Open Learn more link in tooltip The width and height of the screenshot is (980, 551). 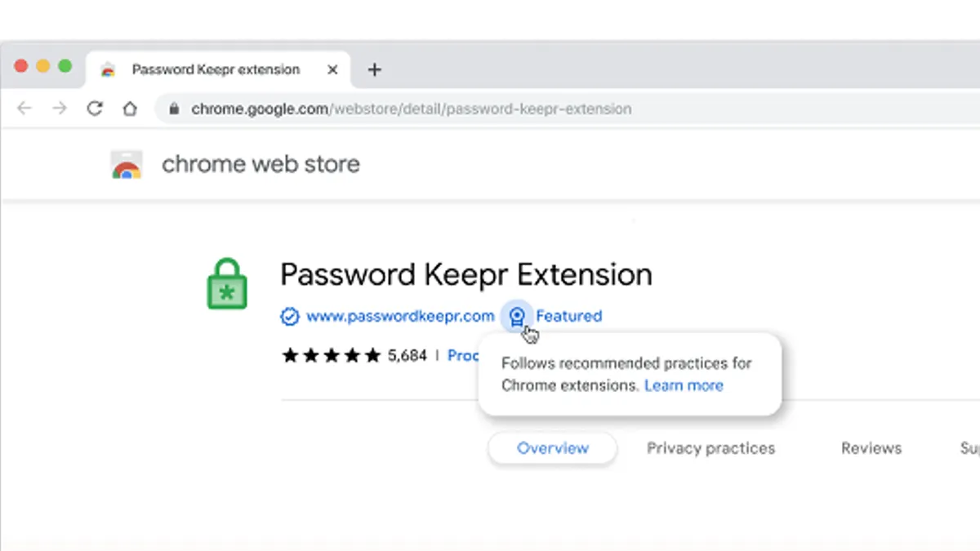pos(684,385)
